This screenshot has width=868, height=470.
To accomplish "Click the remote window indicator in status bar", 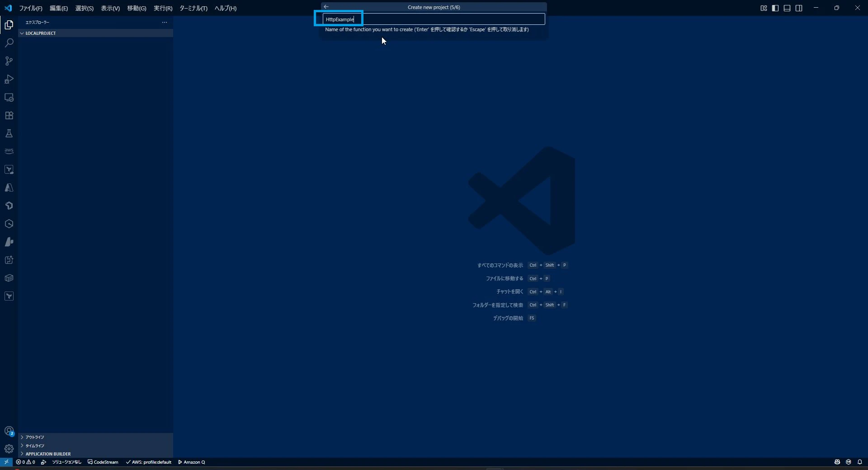I will click(x=6, y=462).
